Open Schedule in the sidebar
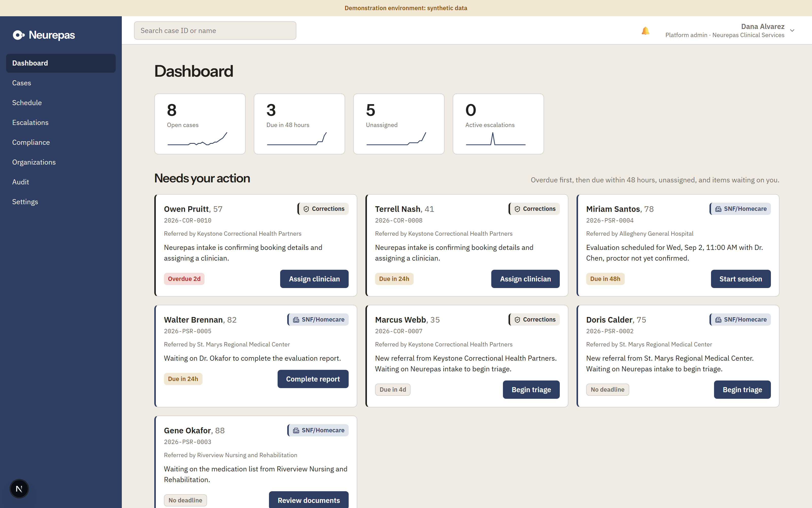 point(61,103)
